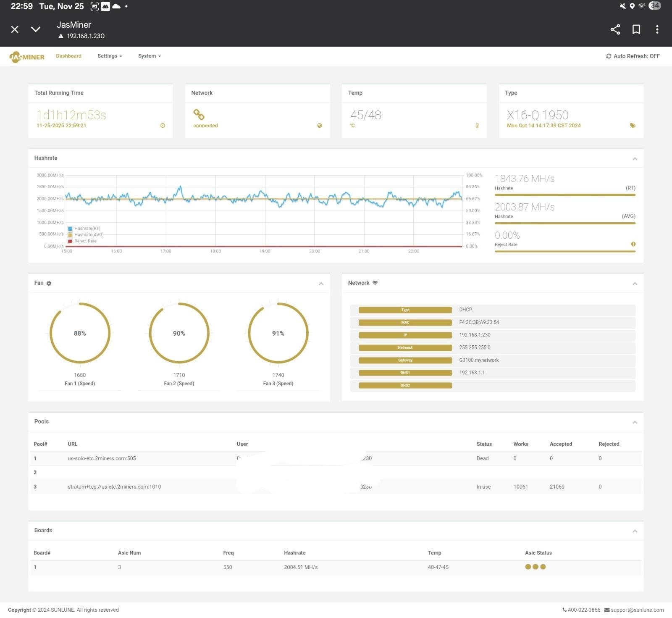Click the tag icon in Type card
The width and height of the screenshot is (672, 618).
coord(633,126)
